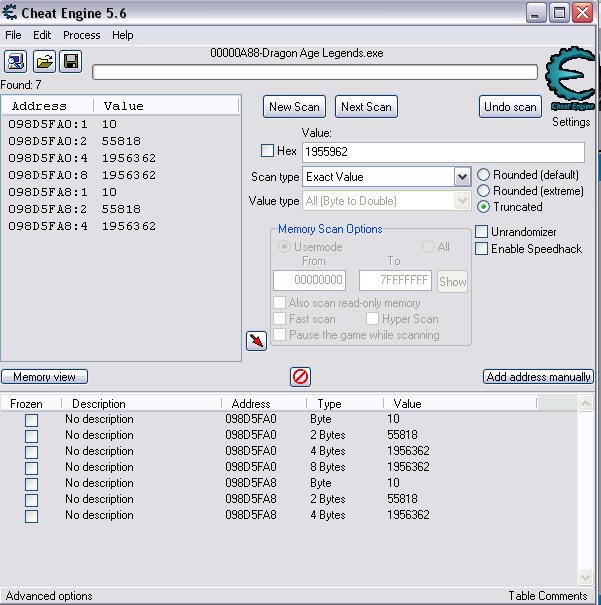Screen dimensions: 601x605
Task: Click the Cheat Engine title bar icon
Action: point(10,12)
